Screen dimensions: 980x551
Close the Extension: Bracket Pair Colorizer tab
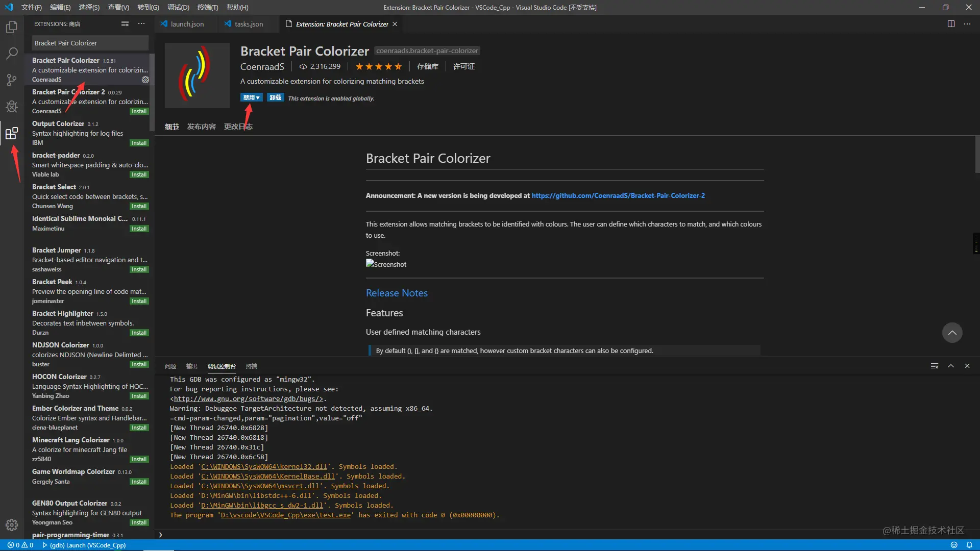point(395,24)
